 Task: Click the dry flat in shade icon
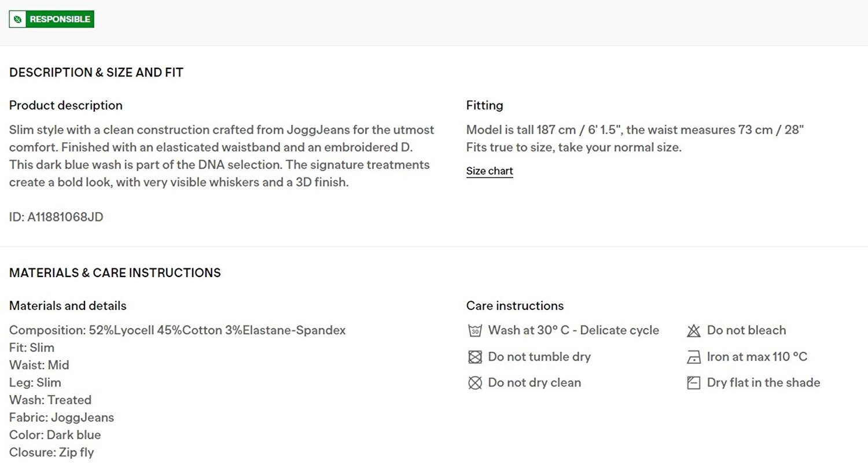[693, 383]
